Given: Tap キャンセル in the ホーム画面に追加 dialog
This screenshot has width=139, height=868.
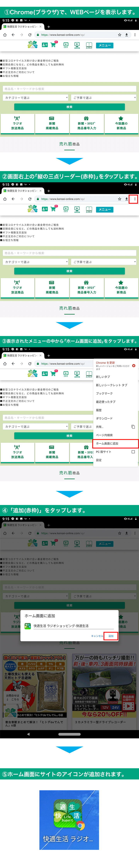Looking at the screenshot, I should 97,636.
